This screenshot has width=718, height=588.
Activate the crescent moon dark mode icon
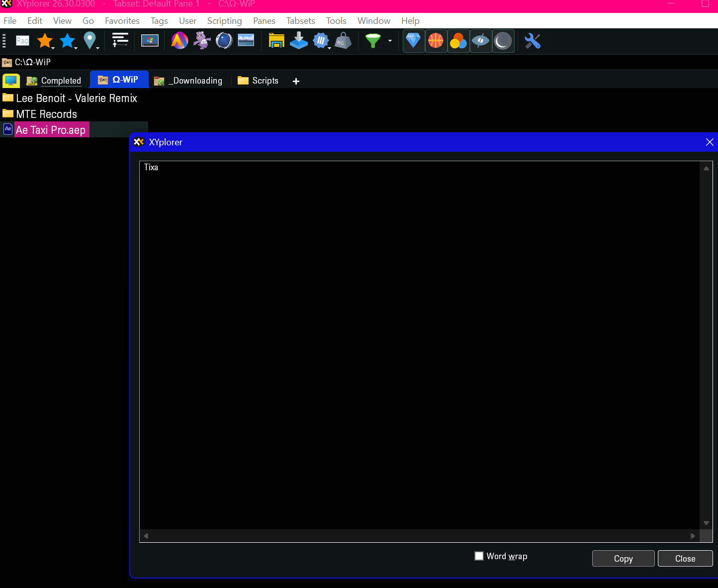(503, 41)
